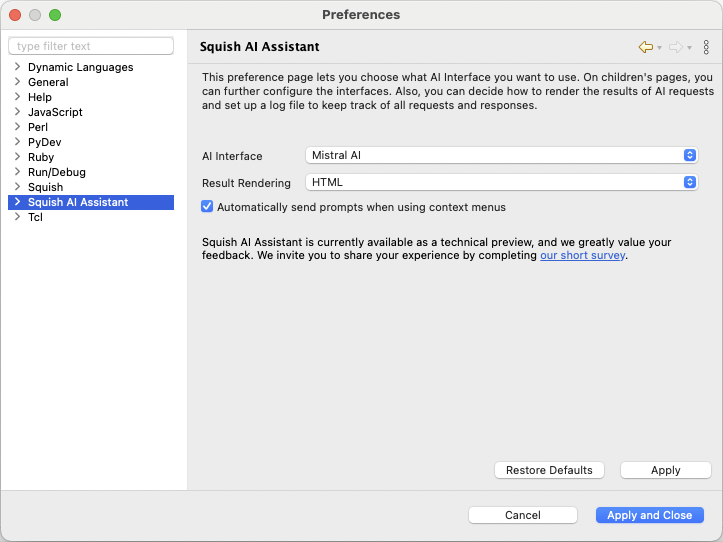Click the back navigation arrow icon
This screenshot has width=723, height=542.
point(646,47)
